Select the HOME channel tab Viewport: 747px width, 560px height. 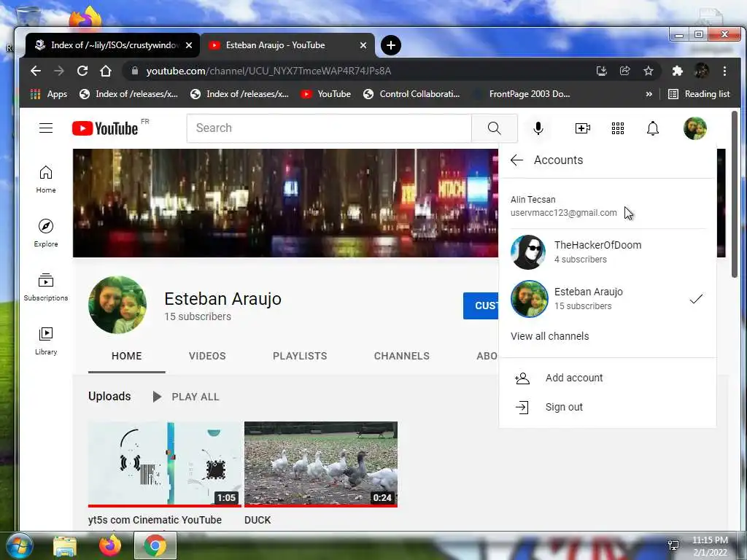pos(127,356)
